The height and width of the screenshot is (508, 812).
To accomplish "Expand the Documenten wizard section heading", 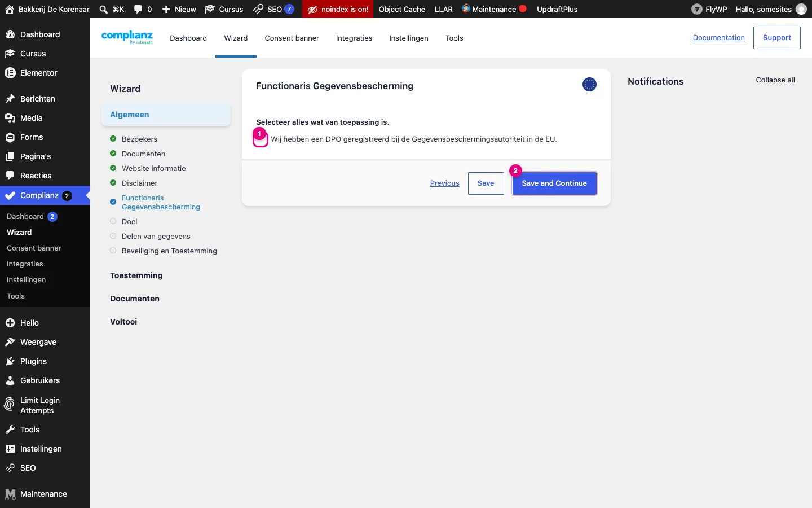I will (134, 299).
